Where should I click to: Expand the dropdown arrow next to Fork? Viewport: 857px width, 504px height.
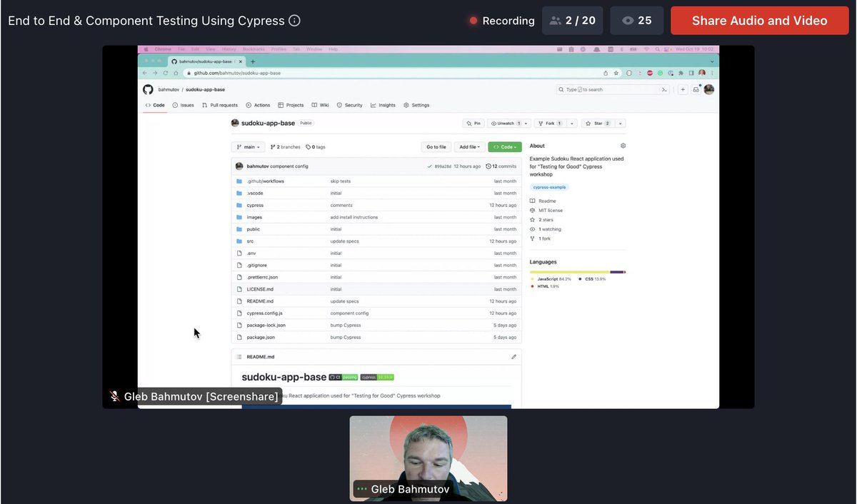click(571, 124)
